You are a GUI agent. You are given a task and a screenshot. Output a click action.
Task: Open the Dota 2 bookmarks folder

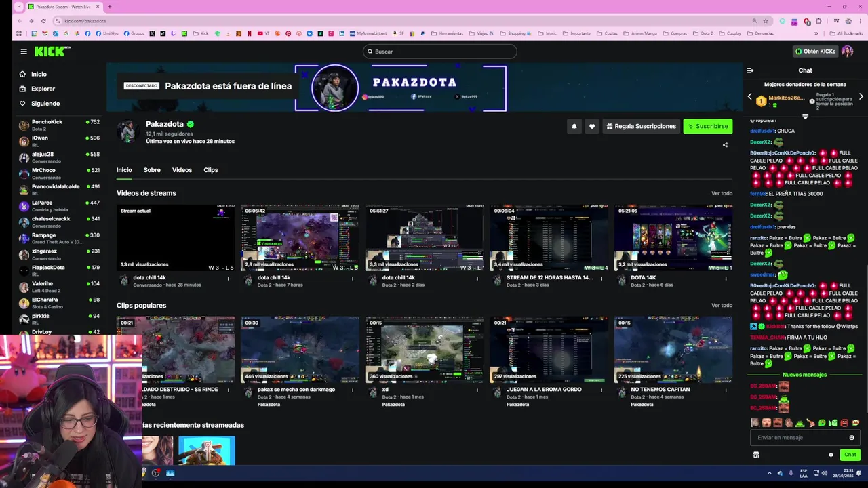[x=703, y=33]
